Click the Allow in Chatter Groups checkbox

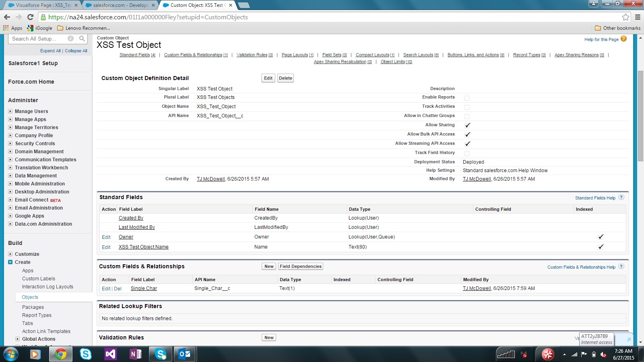[467, 116]
